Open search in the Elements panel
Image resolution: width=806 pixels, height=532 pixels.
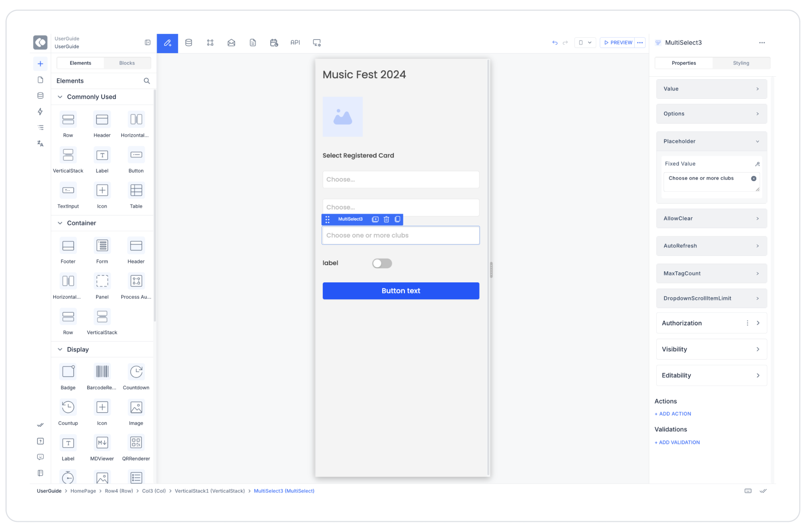click(x=147, y=81)
